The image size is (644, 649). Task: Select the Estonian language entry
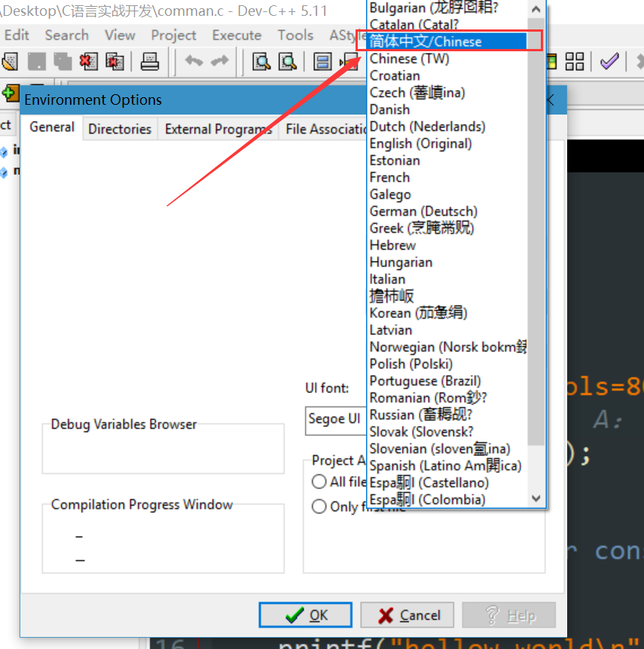pos(447,161)
